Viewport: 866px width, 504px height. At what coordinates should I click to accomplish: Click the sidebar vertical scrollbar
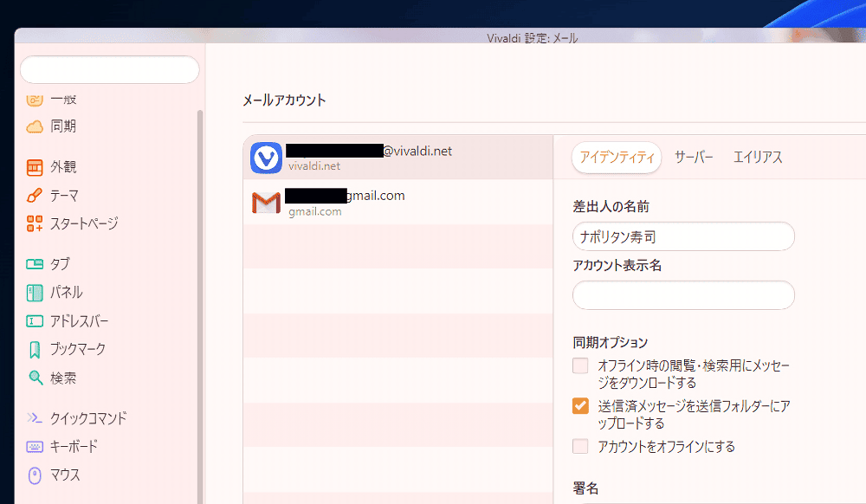200,307
